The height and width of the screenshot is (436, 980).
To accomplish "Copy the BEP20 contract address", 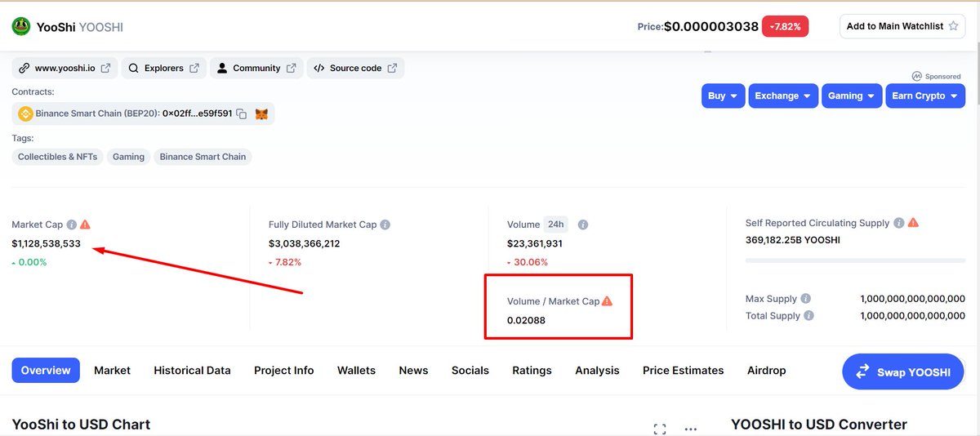I will pos(241,114).
